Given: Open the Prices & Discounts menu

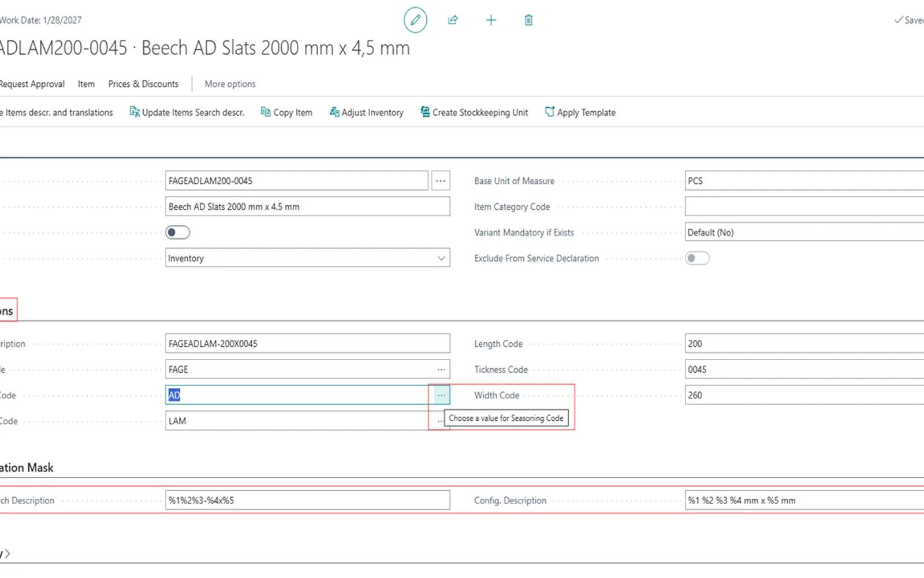Looking at the screenshot, I should (143, 84).
